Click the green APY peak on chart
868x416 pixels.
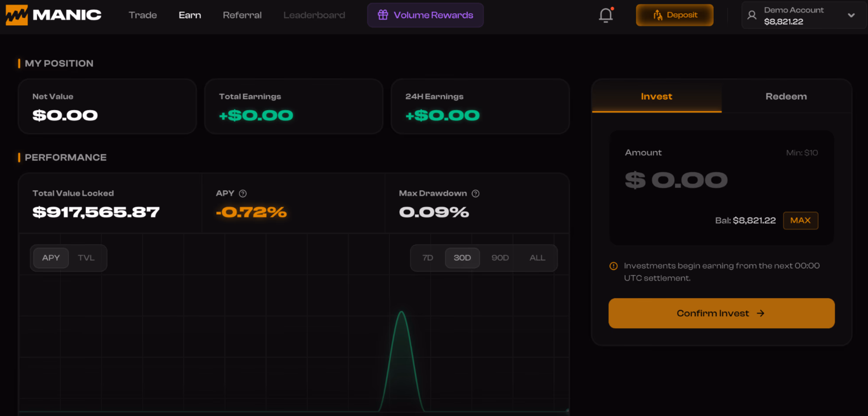(x=401, y=313)
